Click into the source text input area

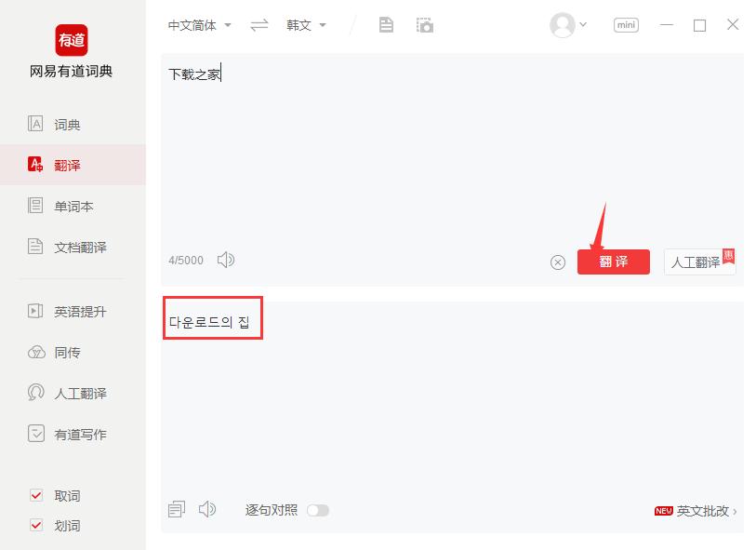(452, 150)
